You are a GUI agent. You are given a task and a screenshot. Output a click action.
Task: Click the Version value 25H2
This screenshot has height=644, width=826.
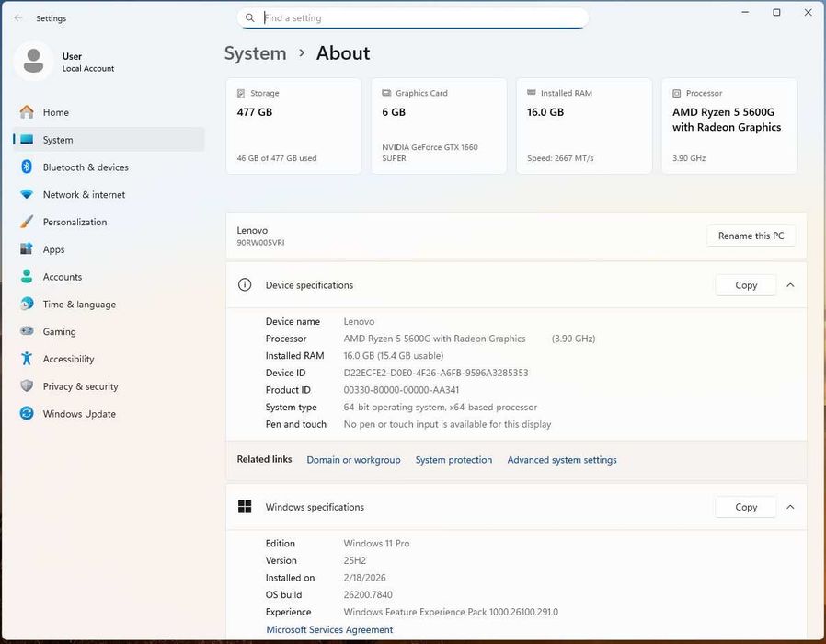354,560
